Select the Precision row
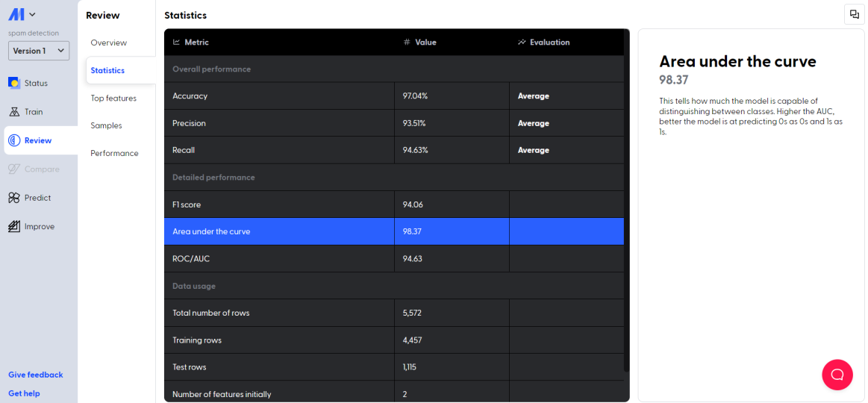The width and height of the screenshot is (868, 403). (x=394, y=123)
